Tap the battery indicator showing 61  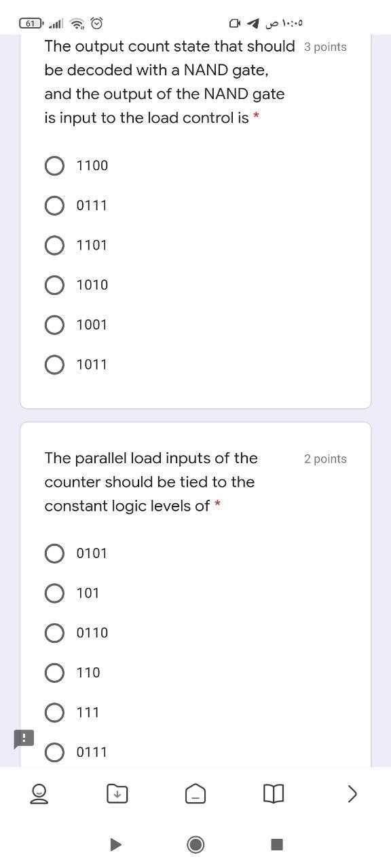click(x=29, y=22)
